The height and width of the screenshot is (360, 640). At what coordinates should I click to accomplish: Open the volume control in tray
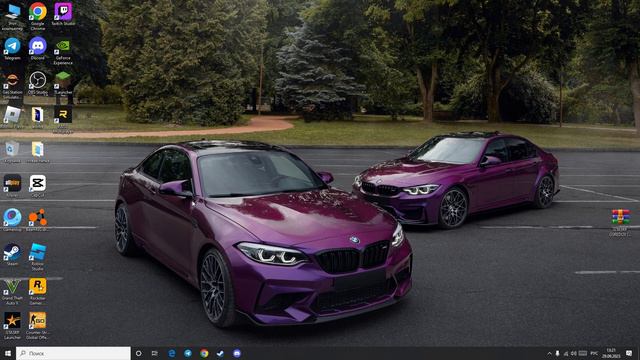574,353
